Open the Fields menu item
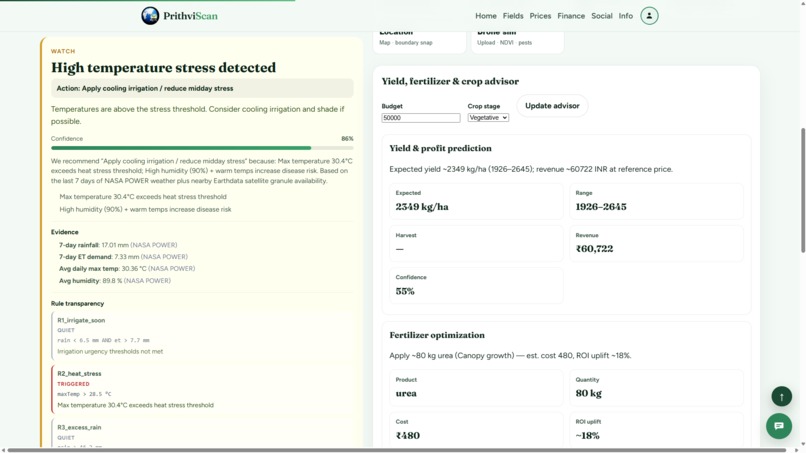 click(513, 16)
